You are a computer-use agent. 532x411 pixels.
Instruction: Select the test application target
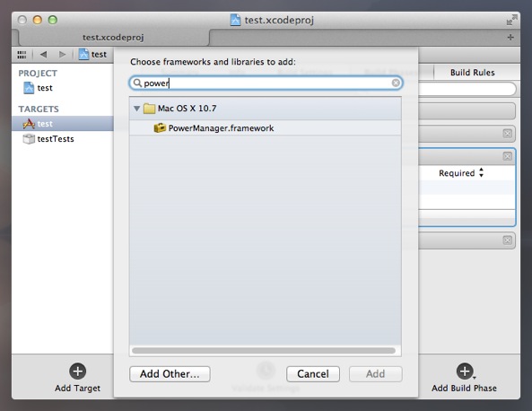[63, 124]
